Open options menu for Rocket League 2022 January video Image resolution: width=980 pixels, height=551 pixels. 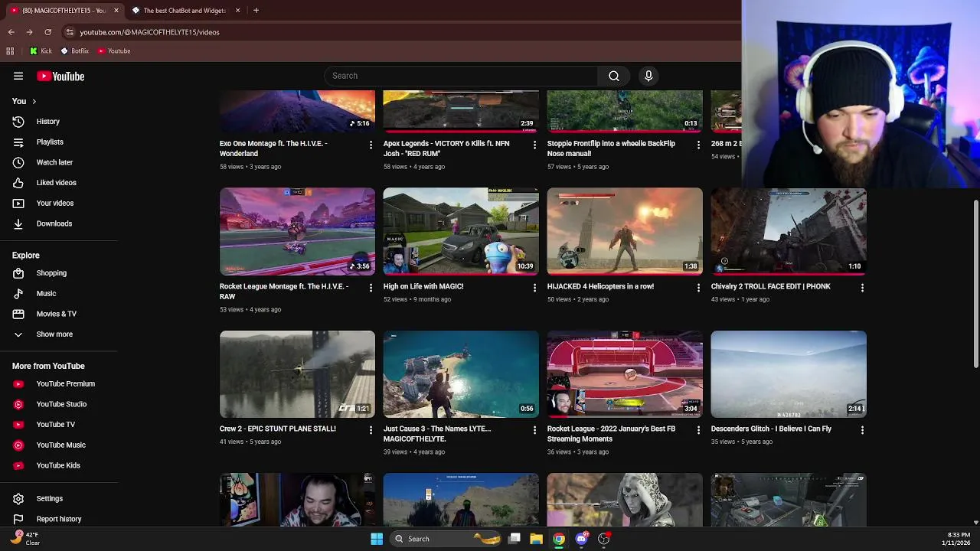pyautogui.click(x=698, y=430)
